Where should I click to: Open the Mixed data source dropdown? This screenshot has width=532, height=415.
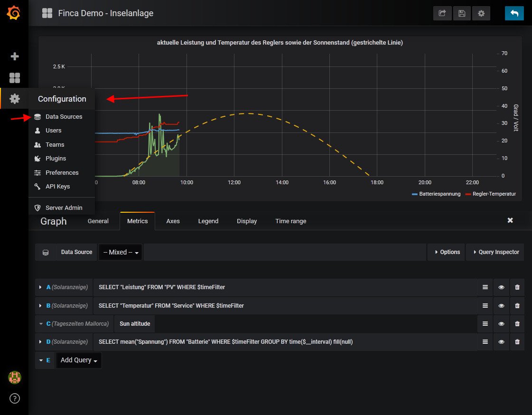pyautogui.click(x=121, y=253)
